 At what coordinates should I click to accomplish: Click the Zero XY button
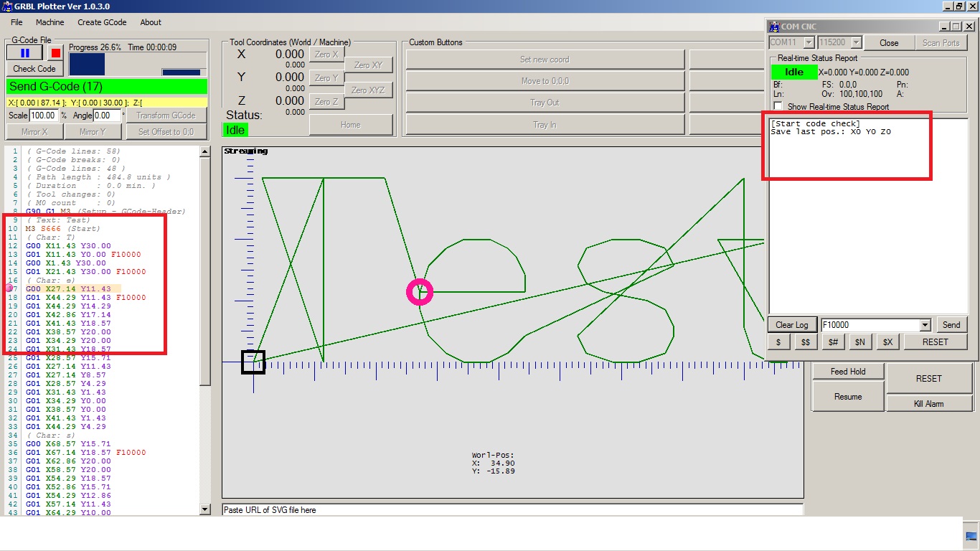coord(368,65)
